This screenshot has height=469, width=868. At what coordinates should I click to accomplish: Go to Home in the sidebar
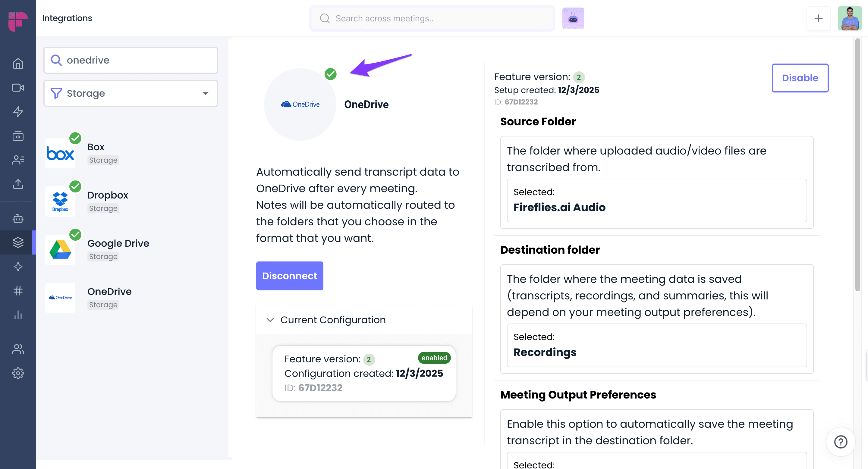click(x=18, y=64)
